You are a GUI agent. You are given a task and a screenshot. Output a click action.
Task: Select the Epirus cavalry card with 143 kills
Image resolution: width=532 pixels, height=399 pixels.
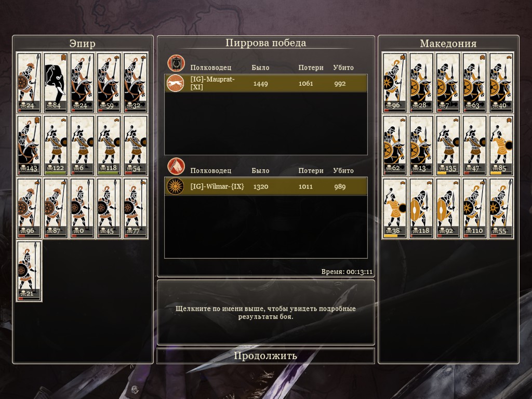29,145
